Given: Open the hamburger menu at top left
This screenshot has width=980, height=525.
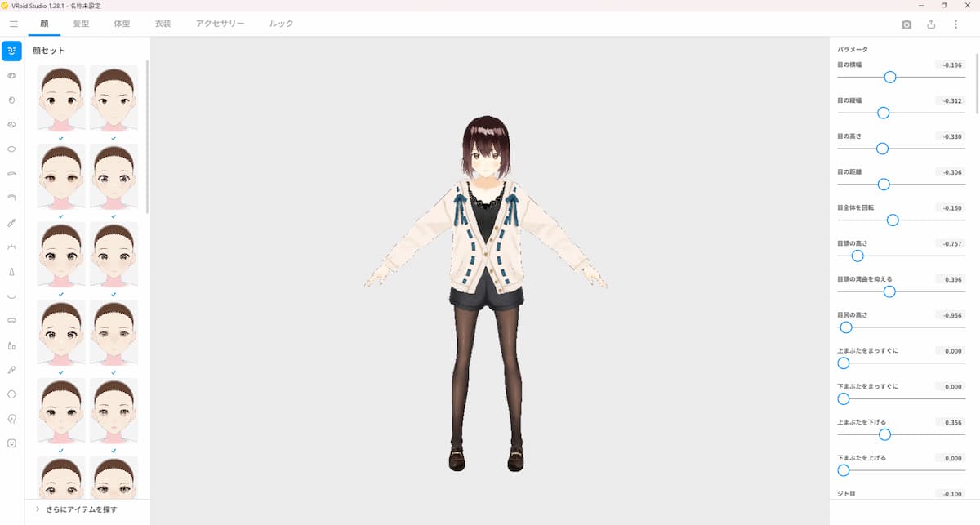Looking at the screenshot, I should click(x=13, y=24).
